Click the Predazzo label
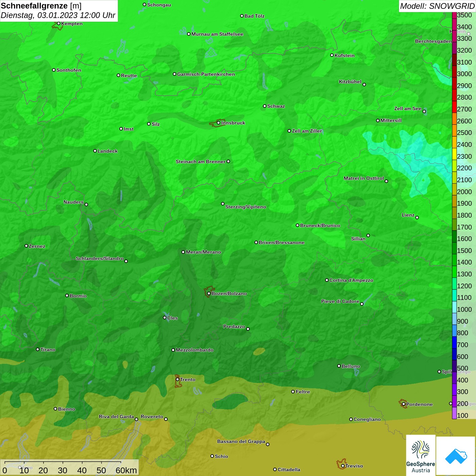Screen dimensions: 476x476 (x=234, y=326)
